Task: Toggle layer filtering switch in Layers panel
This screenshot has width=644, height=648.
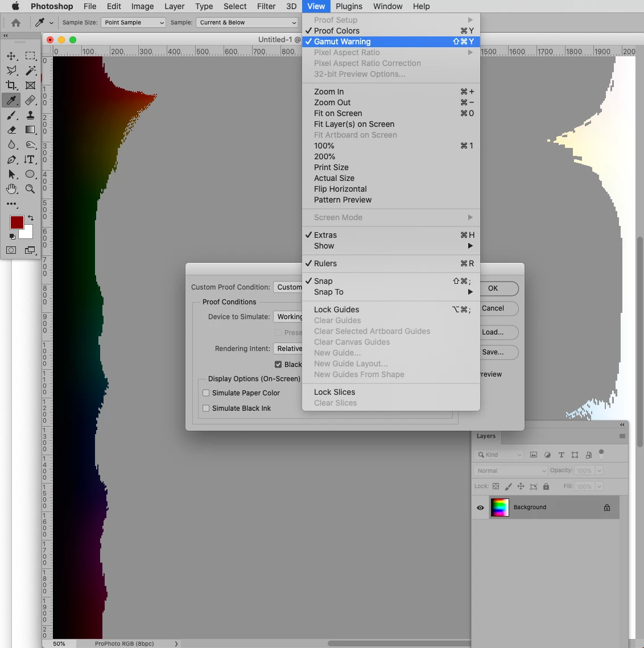Action: point(601,454)
